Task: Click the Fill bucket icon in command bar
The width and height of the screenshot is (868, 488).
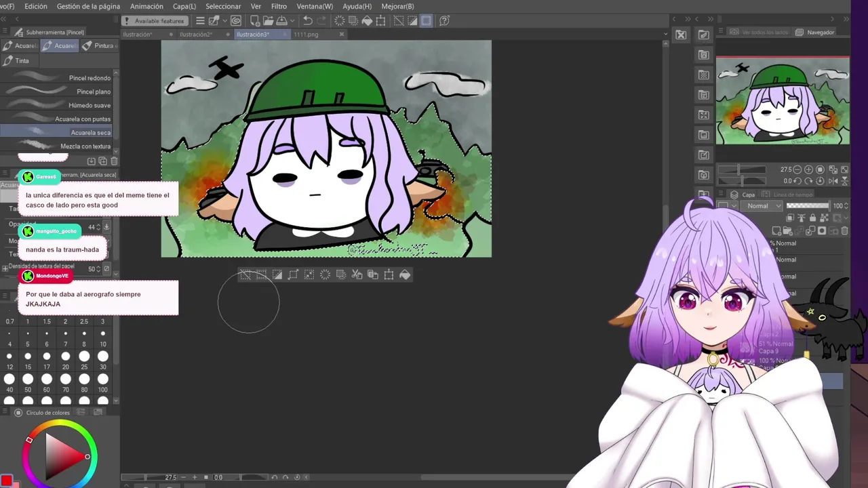Action: pyautogui.click(x=367, y=21)
